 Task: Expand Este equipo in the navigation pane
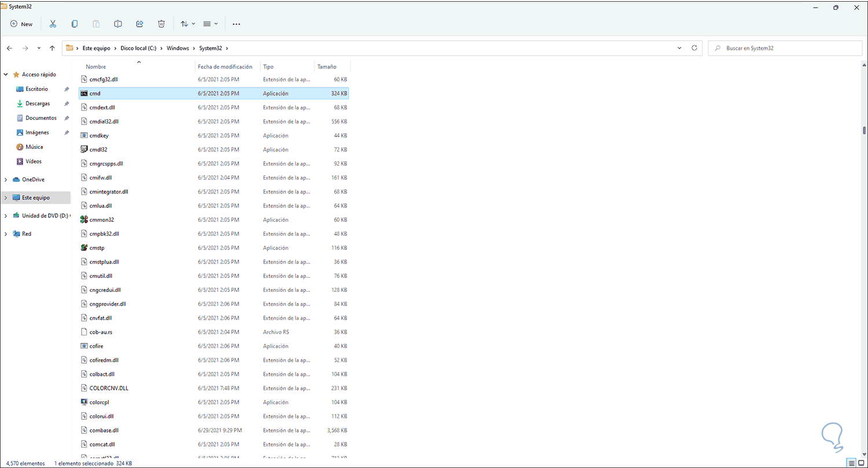pyautogui.click(x=6, y=198)
